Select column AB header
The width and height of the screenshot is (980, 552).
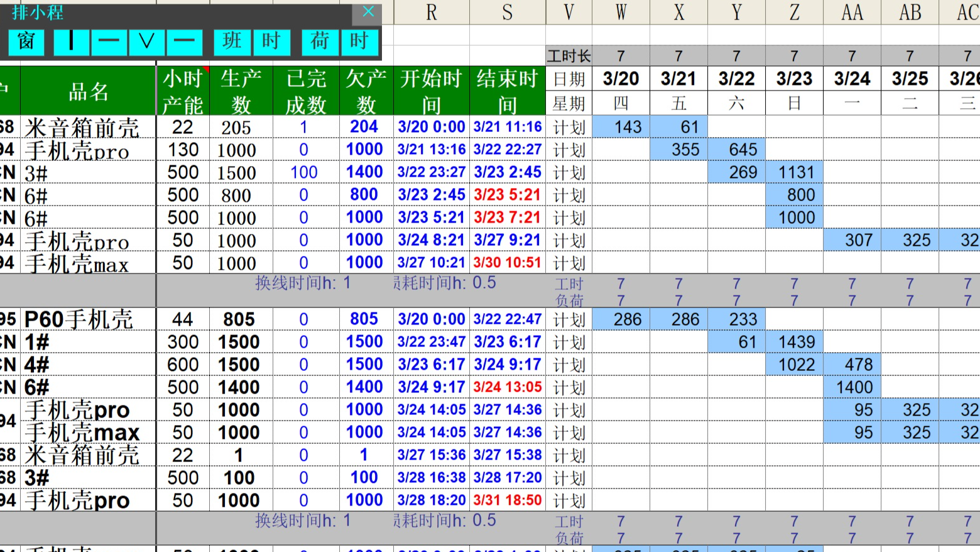point(910,12)
